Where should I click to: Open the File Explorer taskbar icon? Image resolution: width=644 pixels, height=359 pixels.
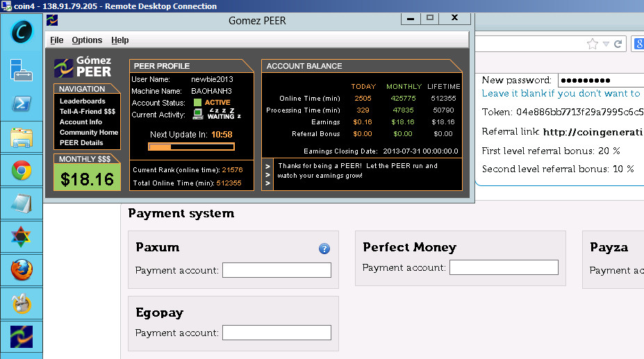pos(22,137)
